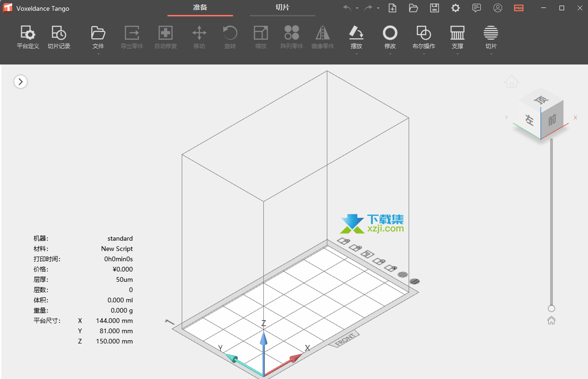
Task: Click the vertical layer slider handle
Action: click(552, 308)
